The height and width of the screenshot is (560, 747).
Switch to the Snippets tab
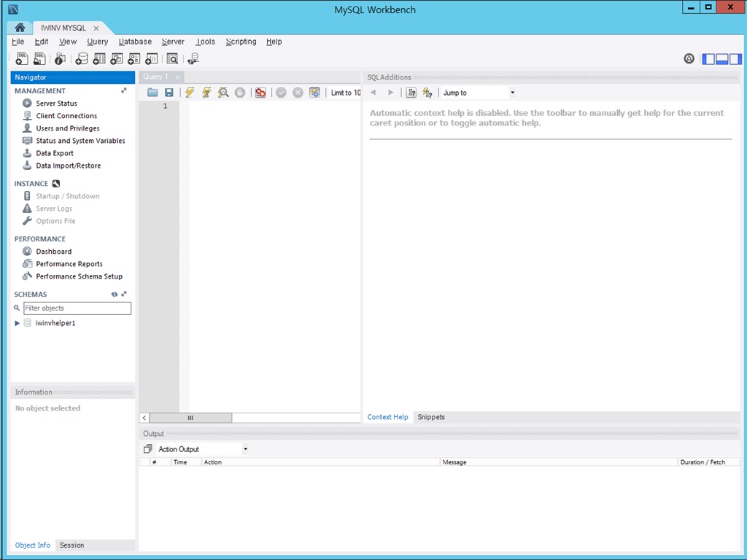(x=431, y=417)
